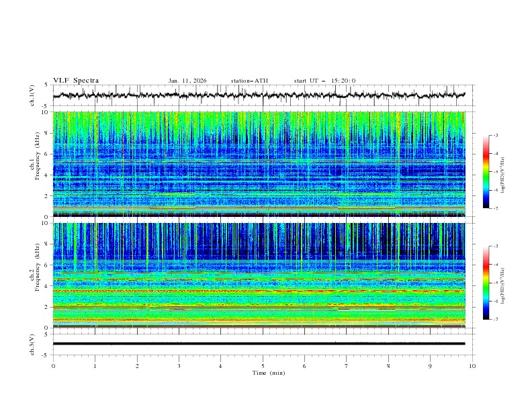The height and width of the screenshot is (411, 532).
Task: Click time axis tick label "1"
Action: (x=95, y=366)
